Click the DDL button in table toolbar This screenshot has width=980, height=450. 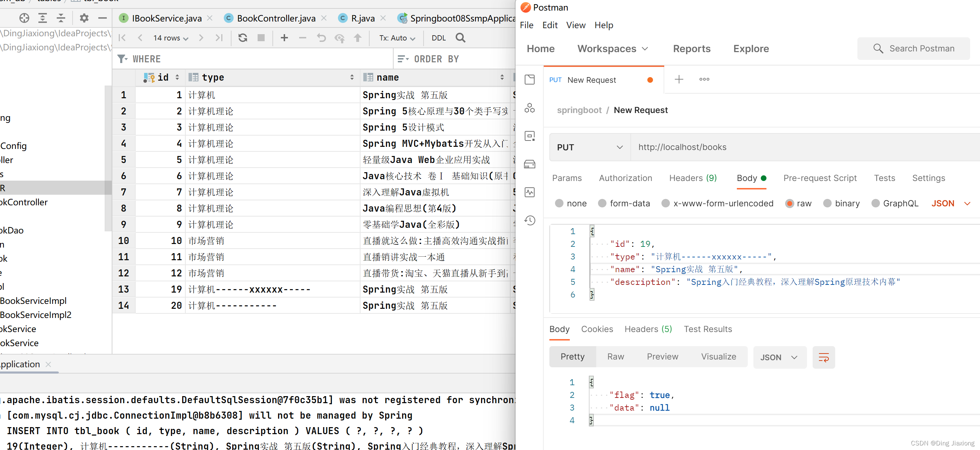[x=439, y=38]
